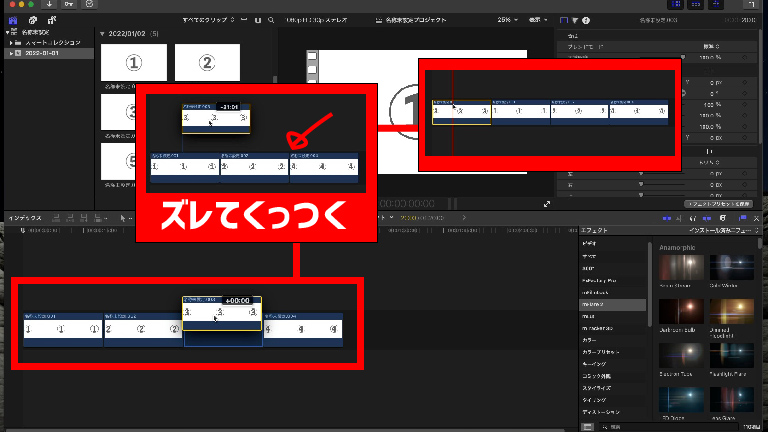
Task: Open the blend mode dropdown in the inspector
Action: click(711, 47)
